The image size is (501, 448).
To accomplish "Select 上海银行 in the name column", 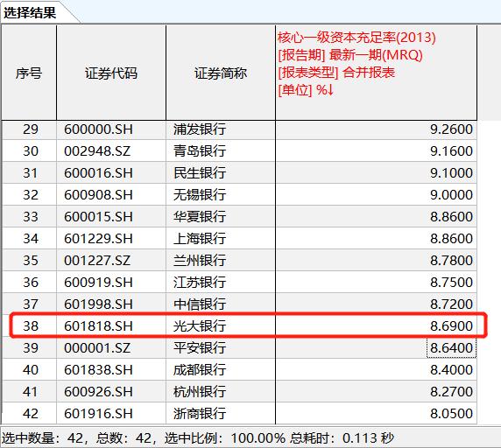I will pyautogui.click(x=200, y=239).
